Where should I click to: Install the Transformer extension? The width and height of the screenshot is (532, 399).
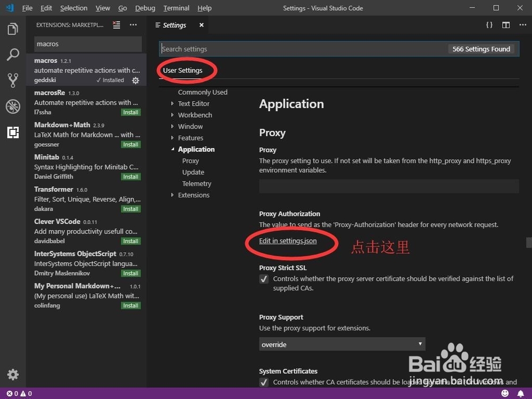[x=131, y=209]
